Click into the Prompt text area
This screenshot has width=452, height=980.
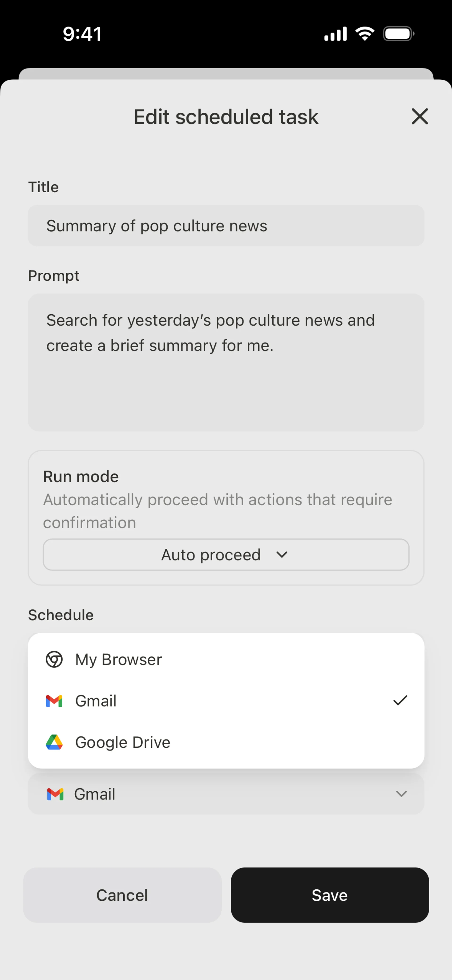226,362
